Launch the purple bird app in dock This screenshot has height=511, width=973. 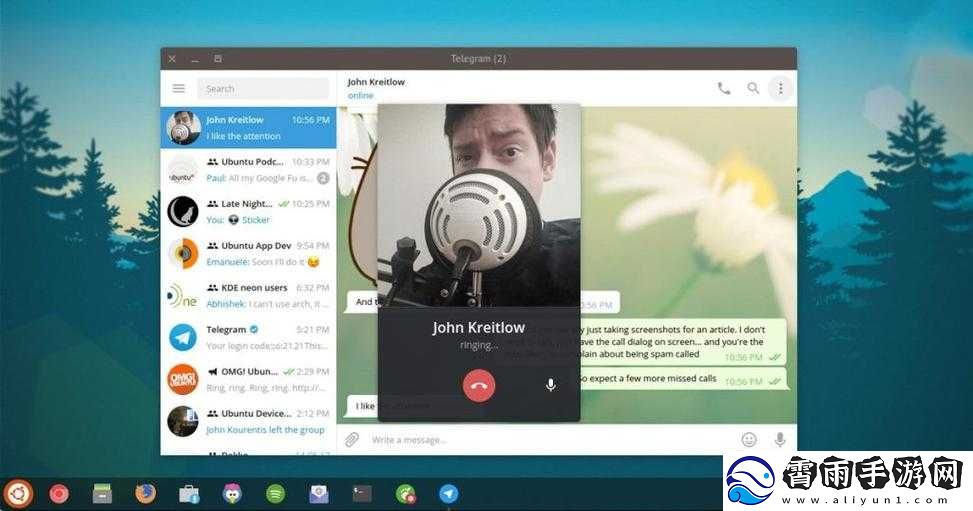pos(232,494)
